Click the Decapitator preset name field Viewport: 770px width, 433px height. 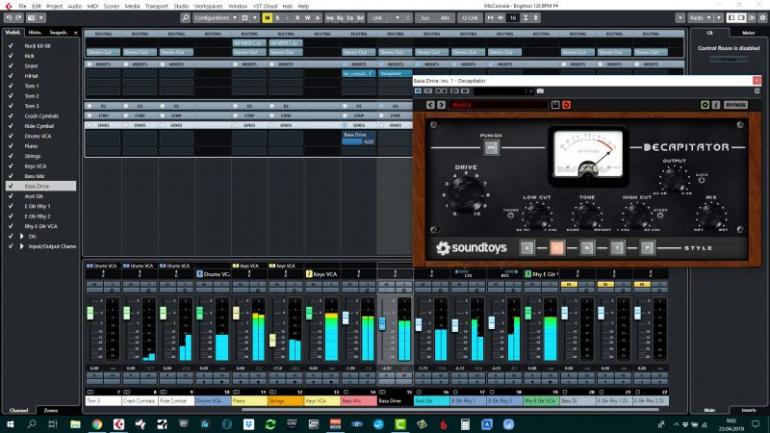(499, 105)
